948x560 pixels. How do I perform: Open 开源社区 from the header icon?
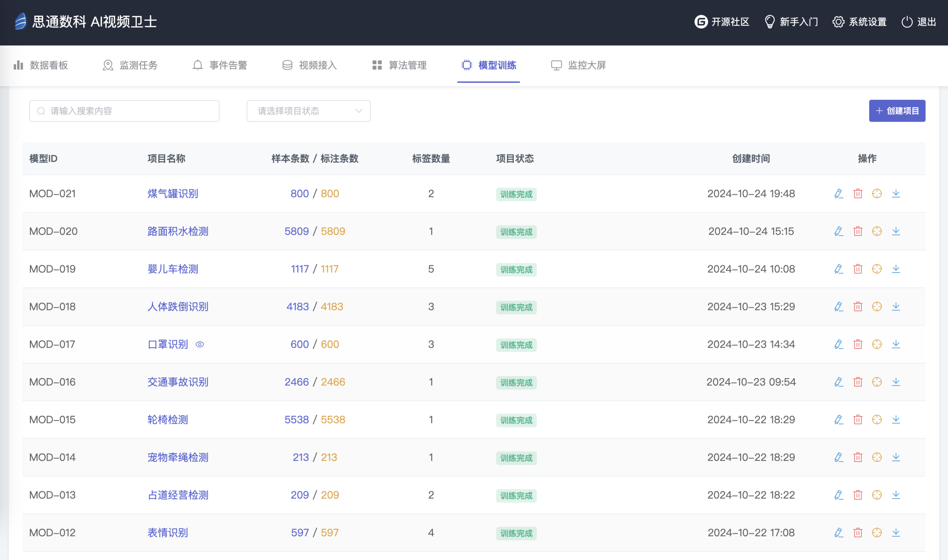(701, 22)
